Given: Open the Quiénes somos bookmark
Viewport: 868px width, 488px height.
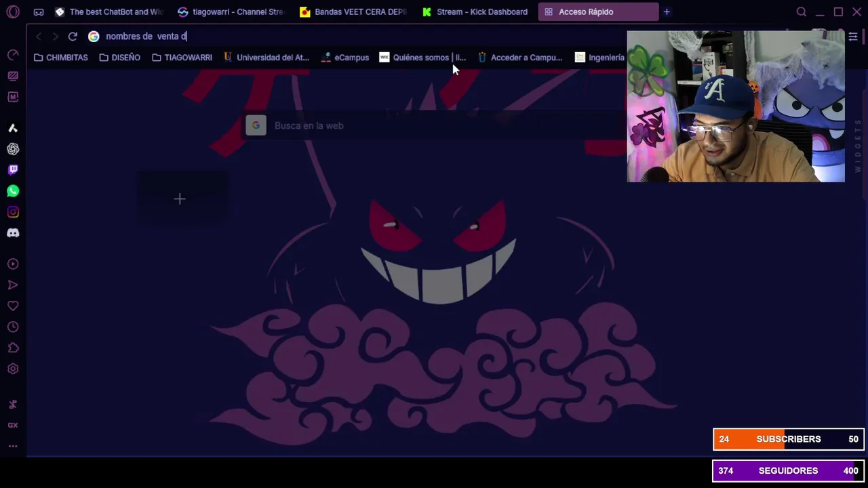Looking at the screenshot, I should 423,58.
